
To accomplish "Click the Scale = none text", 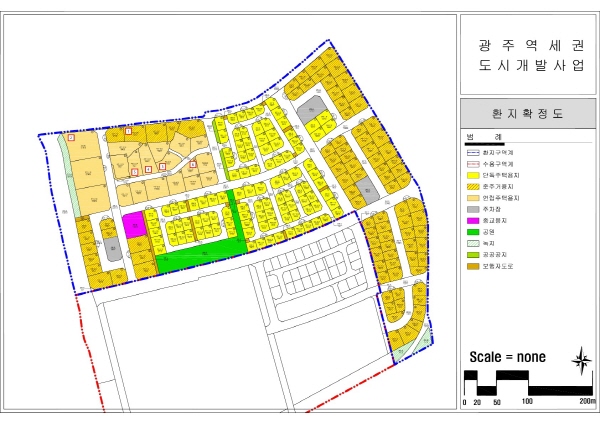I will click(507, 357).
